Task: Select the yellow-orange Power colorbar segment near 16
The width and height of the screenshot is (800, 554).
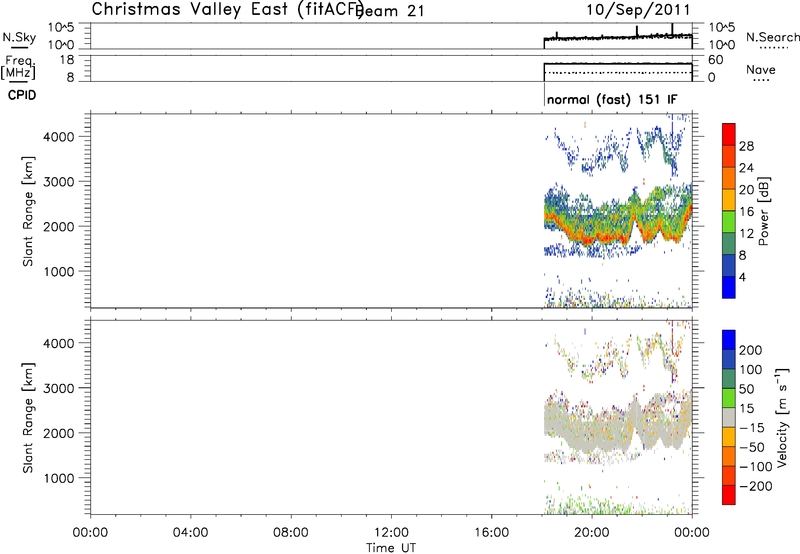Action: pos(729,199)
